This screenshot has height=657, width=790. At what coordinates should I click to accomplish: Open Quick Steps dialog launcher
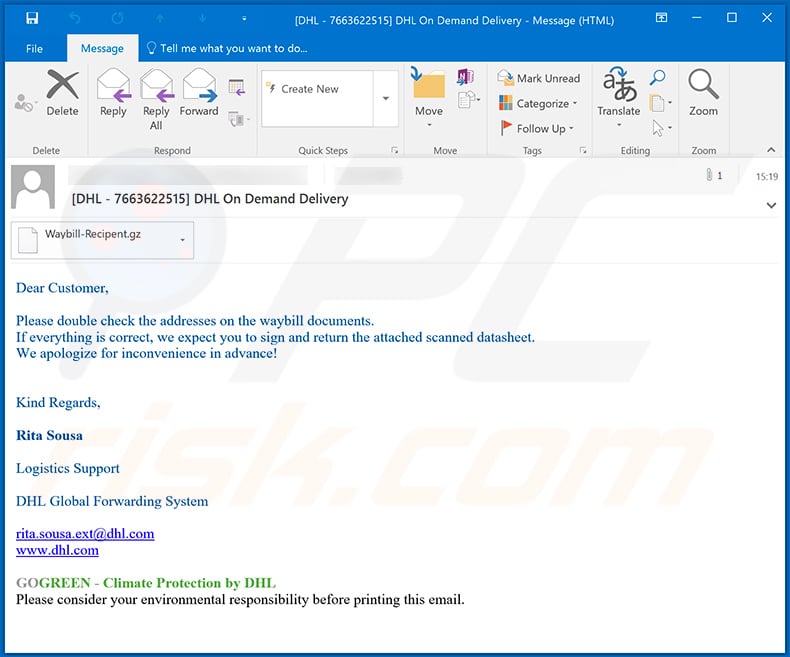[x=394, y=150]
